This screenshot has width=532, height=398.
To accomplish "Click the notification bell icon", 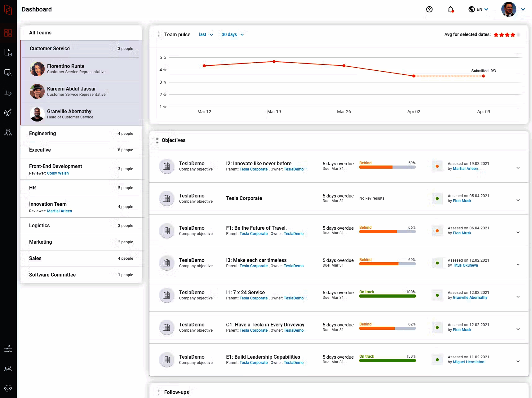I will (450, 10).
